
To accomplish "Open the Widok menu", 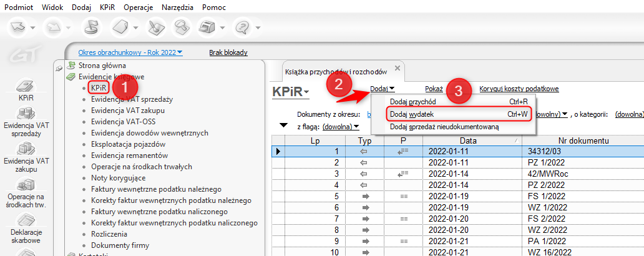I will point(52,7).
